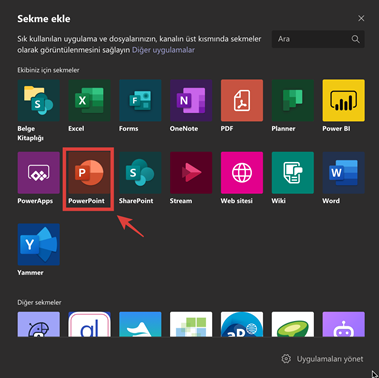Viewport: 379px width, 378px height.
Task: Select the robot icon under Diğer sekmeler
Action: point(344,324)
